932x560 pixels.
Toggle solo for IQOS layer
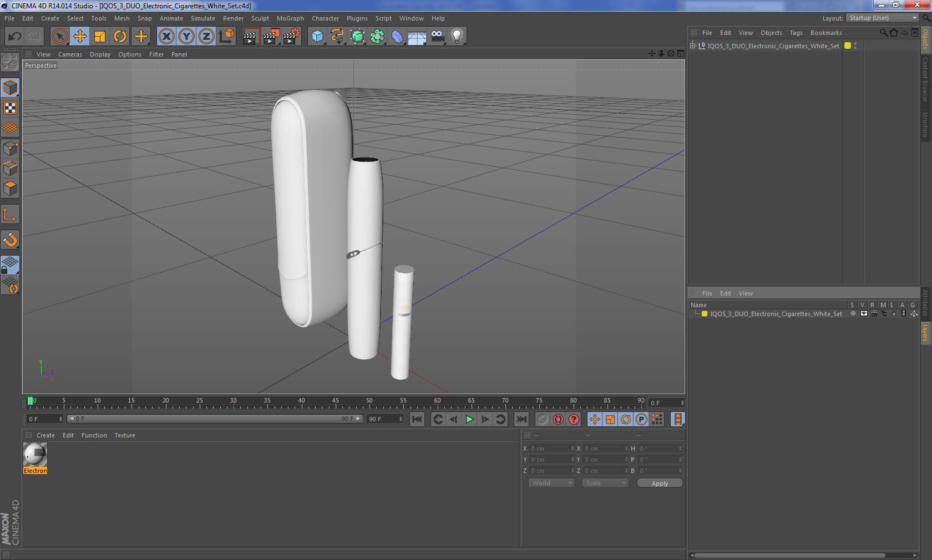(853, 314)
